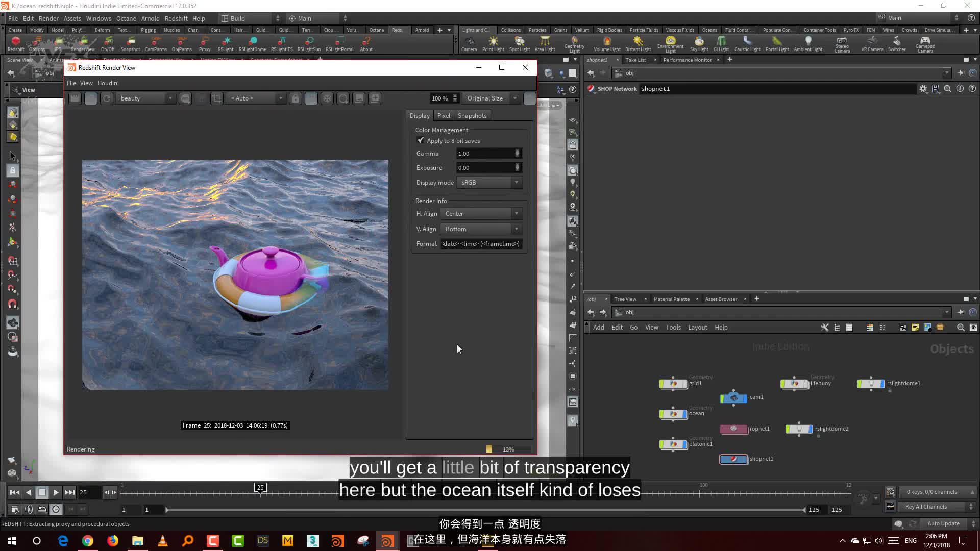The image size is (980, 551).
Task: Select the shopnet1 node in network view
Action: point(733,459)
